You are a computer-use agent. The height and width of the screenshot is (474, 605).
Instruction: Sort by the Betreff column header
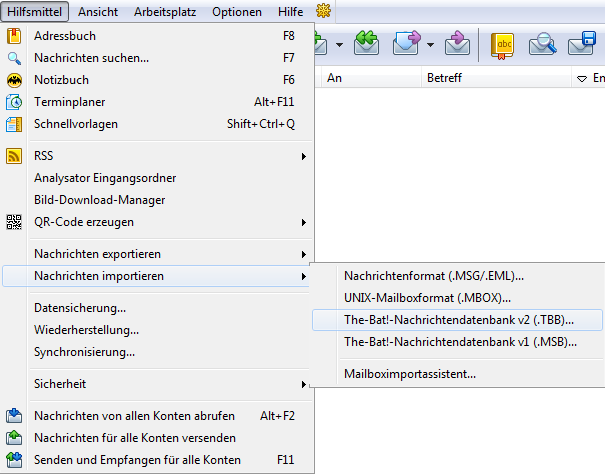point(496,78)
